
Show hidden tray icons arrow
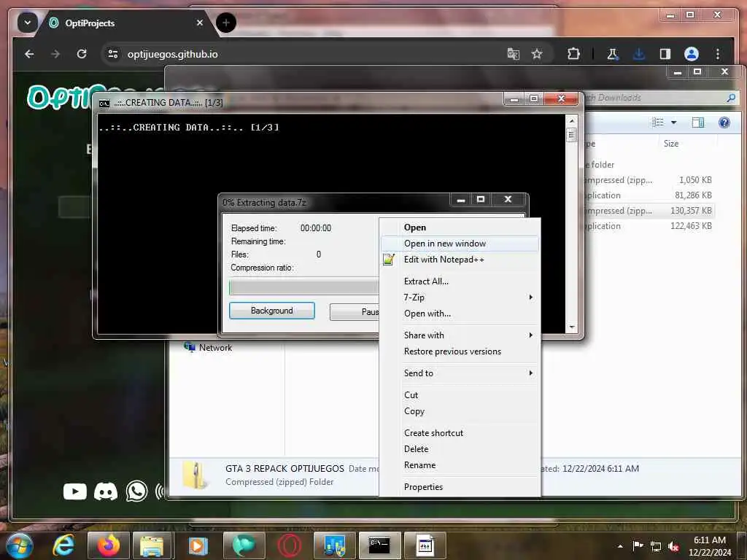tap(620, 546)
